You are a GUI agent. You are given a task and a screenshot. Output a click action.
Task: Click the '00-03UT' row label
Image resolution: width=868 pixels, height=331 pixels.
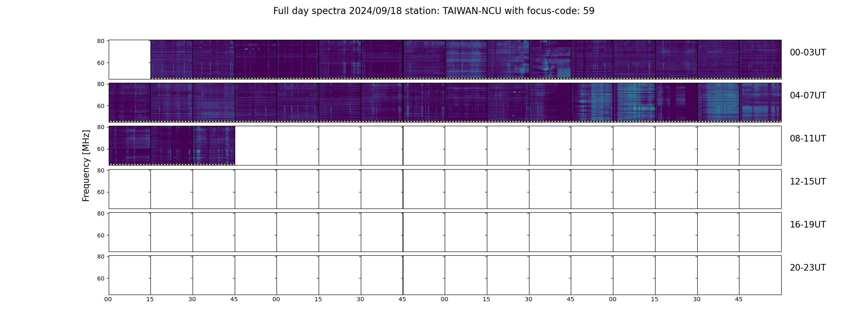pyautogui.click(x=808, y=53)
